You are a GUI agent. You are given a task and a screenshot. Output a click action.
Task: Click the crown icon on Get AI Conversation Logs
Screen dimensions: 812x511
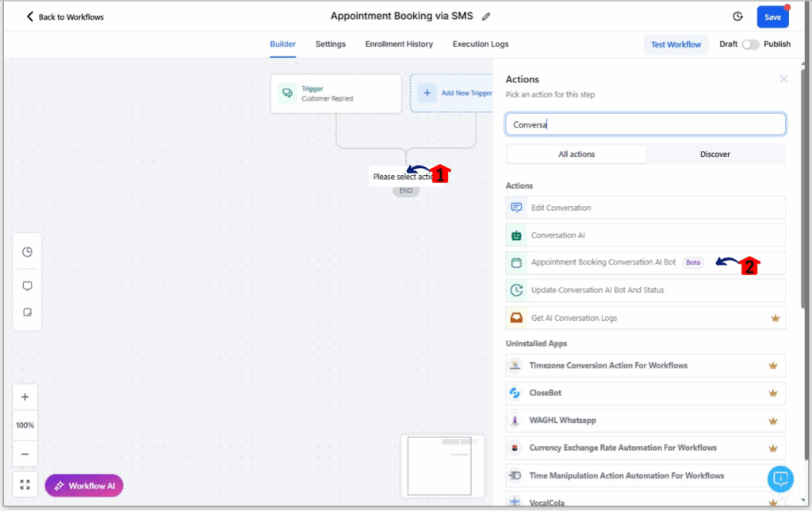coord(776,318)
